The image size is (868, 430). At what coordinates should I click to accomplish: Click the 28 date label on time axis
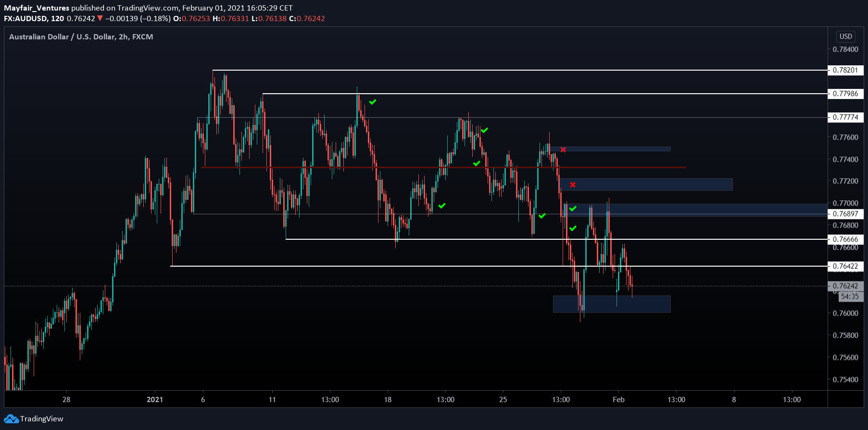click(x=66, y=400)
